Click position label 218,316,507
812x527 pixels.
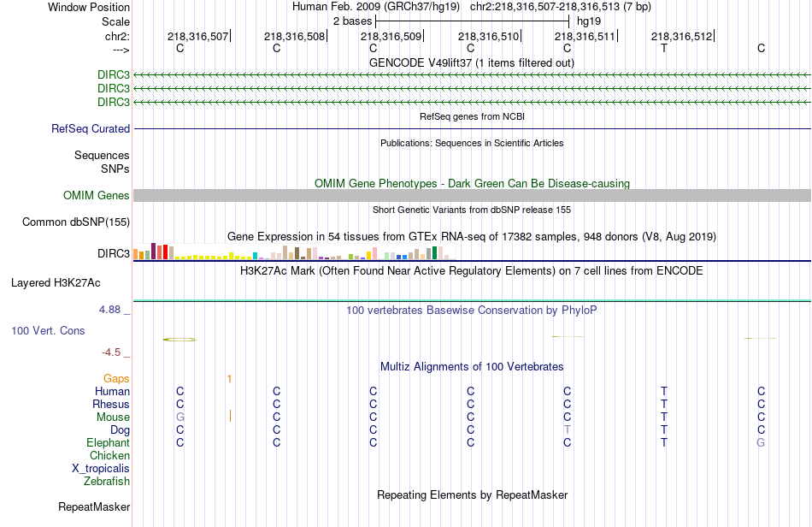197,36
